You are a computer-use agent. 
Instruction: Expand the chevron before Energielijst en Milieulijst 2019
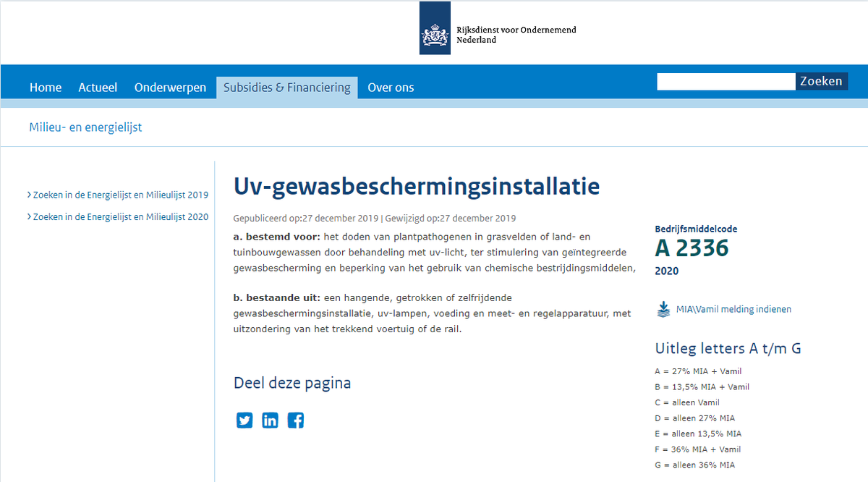28,194
